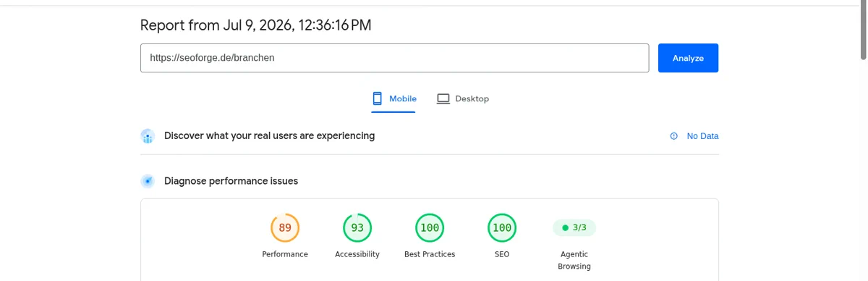Click the blue Analyze button
The width and height of the screenshot is (868, 281).
[688, 58]
